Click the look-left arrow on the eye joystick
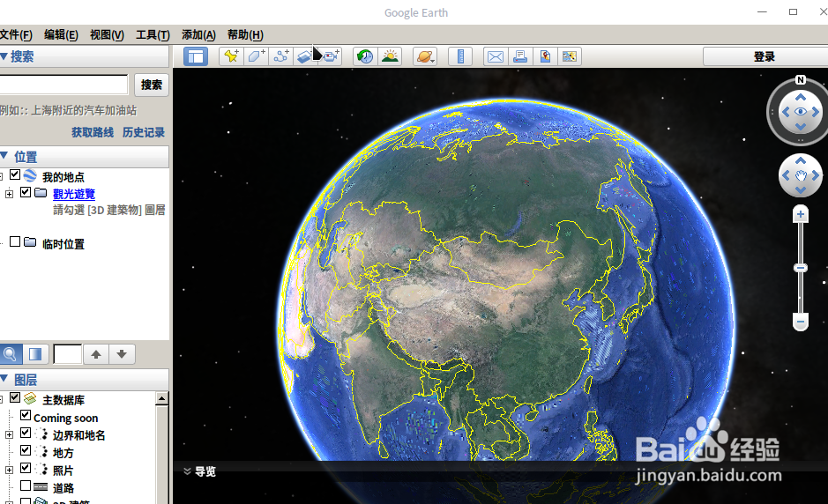The width and height of the screenshot is (828, 504). coord(786,112)
